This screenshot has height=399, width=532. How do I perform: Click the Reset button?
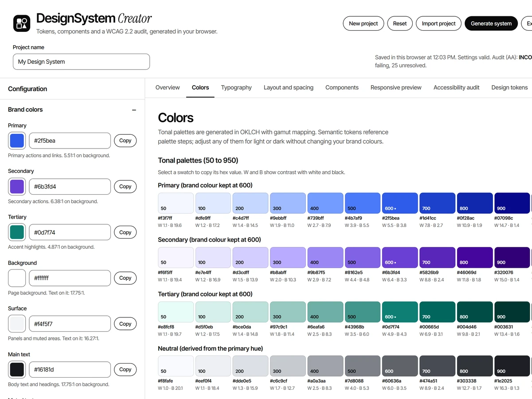coord(400,23)
